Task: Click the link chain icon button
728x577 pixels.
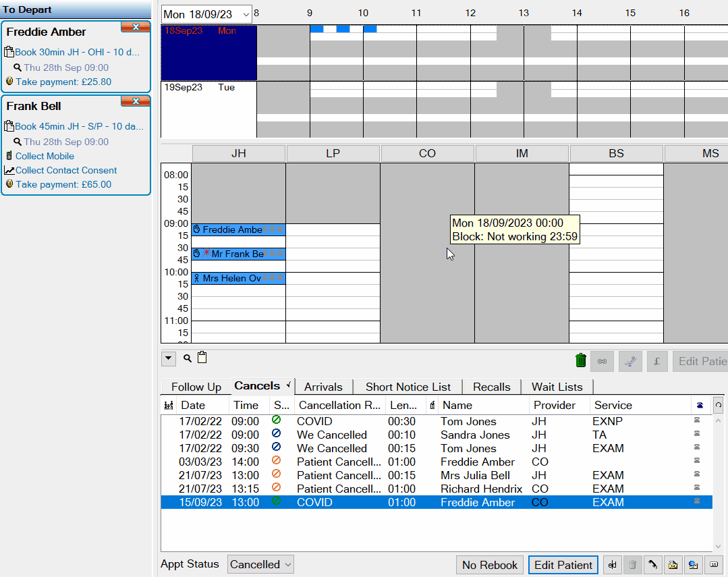Action: tap(603, 361)
